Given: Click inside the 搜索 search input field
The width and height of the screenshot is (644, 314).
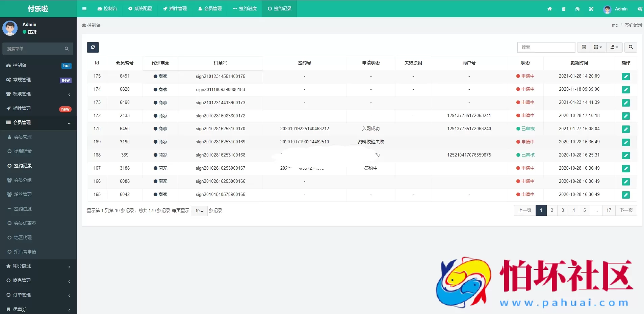Looking at the screenshot, I should click(x=546, y=47).
